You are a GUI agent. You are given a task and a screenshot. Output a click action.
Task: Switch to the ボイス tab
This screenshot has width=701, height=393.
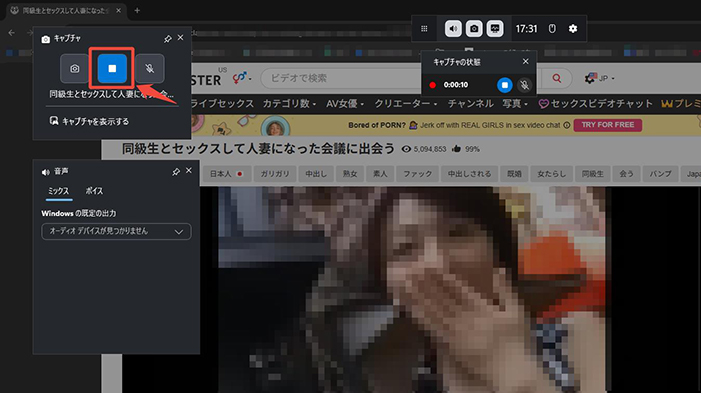pyautogui.click(x=94, y=191)
